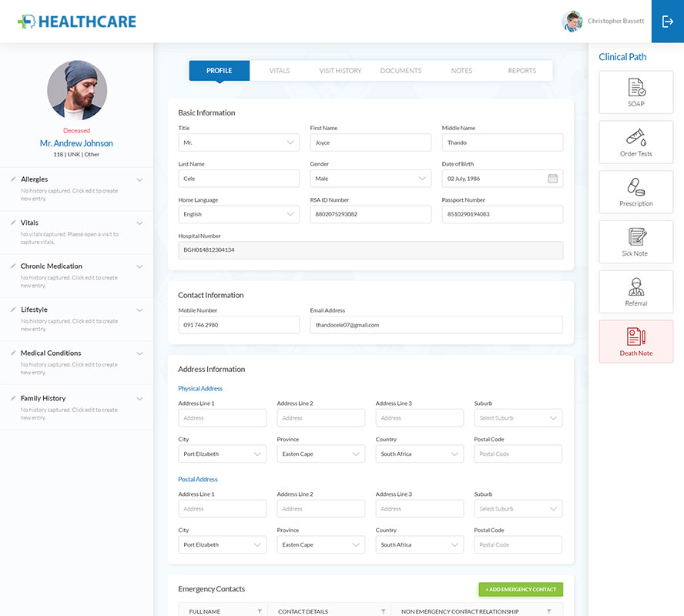Filter the Contact Details column
684x616 pixels.
pos(383,611)
